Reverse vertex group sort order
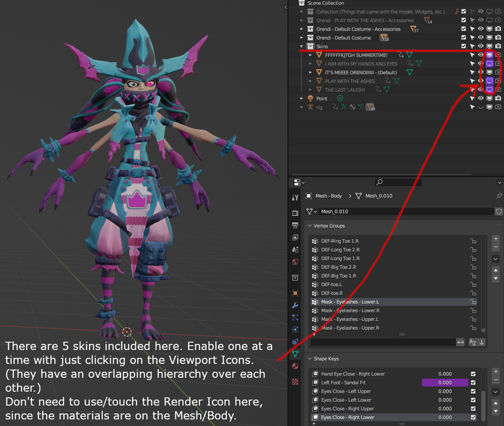Screen dimensions: 504x426 (x=481, y=342)
